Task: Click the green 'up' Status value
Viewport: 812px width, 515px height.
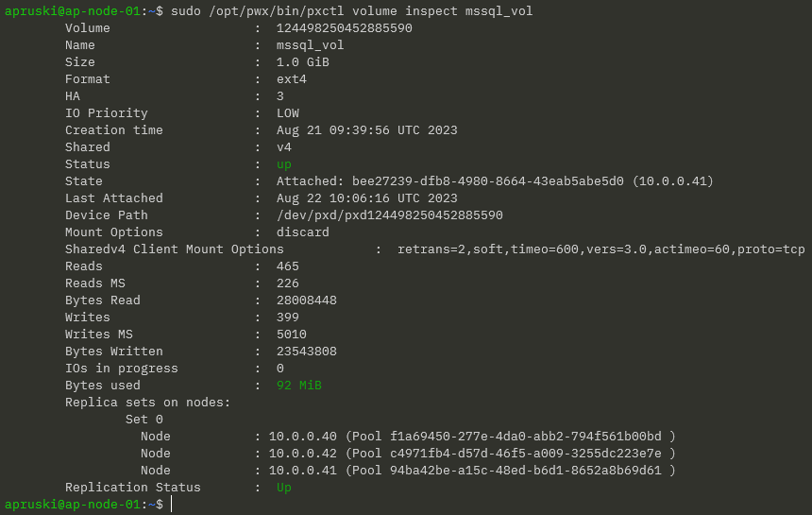Action: (284, 164)
